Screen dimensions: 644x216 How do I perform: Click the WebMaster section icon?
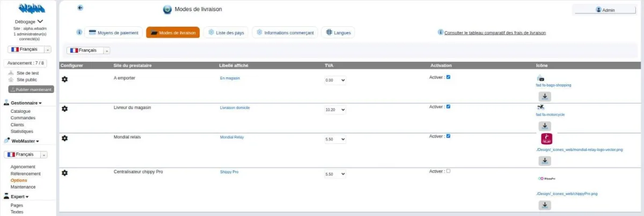pos(6,141)
